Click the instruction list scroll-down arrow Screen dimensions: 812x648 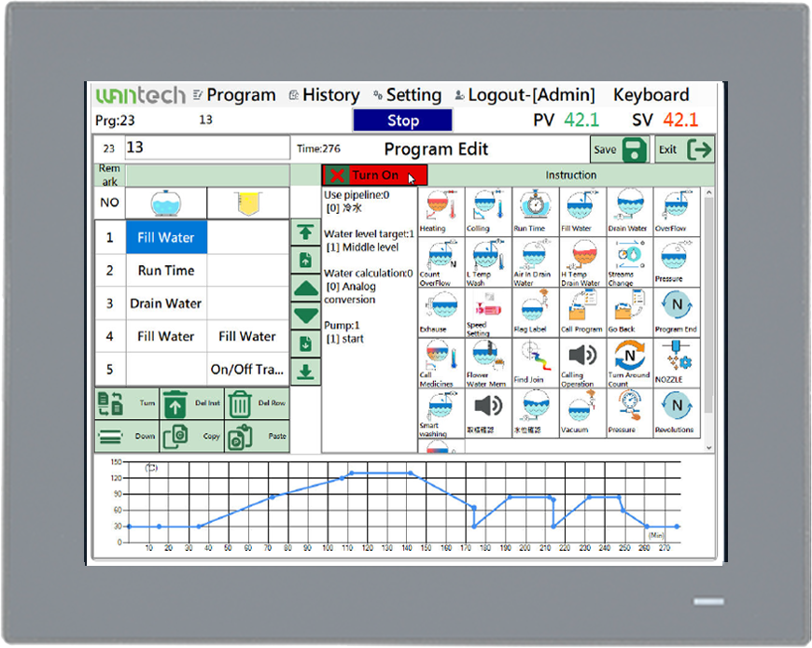coord(709,448)
